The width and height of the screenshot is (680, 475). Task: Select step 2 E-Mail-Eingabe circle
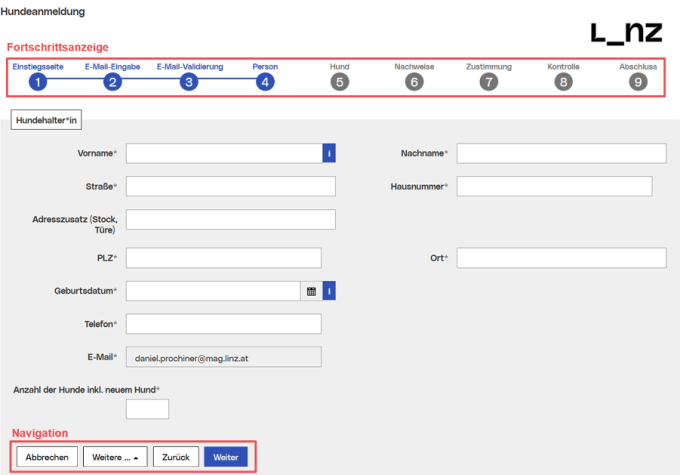[x=113, y=82]
